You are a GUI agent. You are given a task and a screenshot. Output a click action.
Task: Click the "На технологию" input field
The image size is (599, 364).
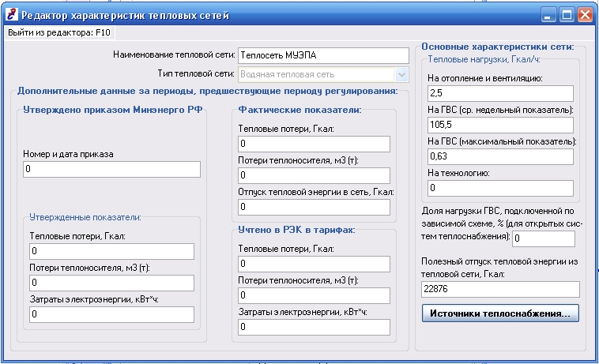pyautogui.click(x=500, y=188)
